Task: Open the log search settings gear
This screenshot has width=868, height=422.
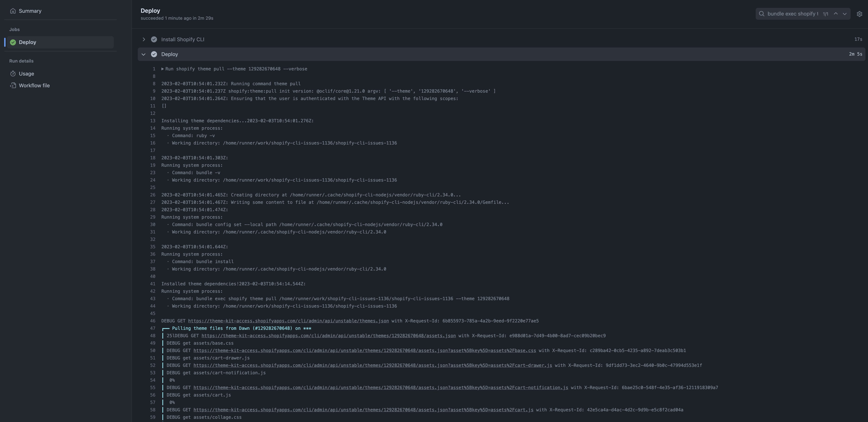Action: pyautogui.click(x=859, y=13)
